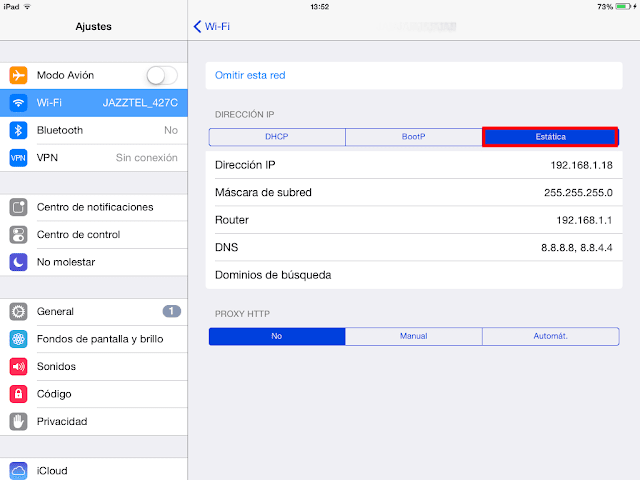The height and width of the screenshot is (480, 640).
Task: Tap the Ajustes title
Action: tap(93, 27)
